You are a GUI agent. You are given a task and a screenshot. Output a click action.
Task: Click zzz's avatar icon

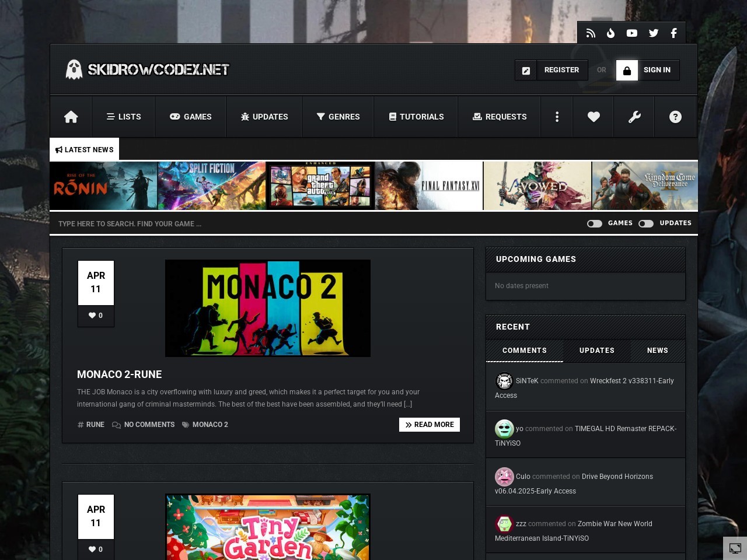504,524
